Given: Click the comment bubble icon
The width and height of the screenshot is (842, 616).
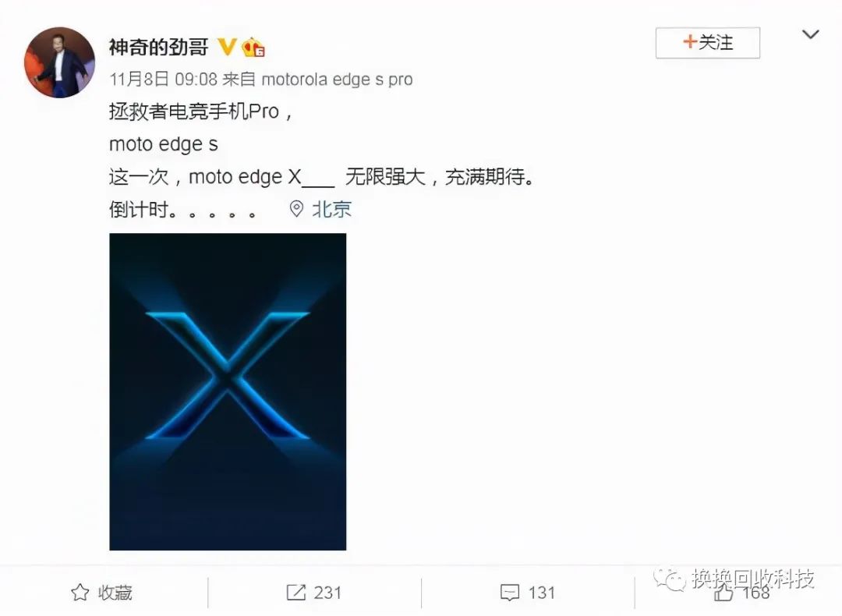Looking at the screenshot, I should 510,593.
